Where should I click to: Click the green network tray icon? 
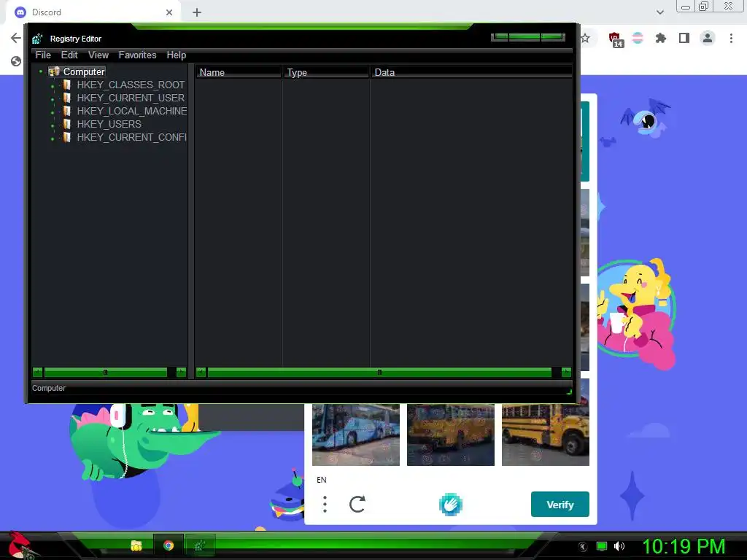click(602, 546)
